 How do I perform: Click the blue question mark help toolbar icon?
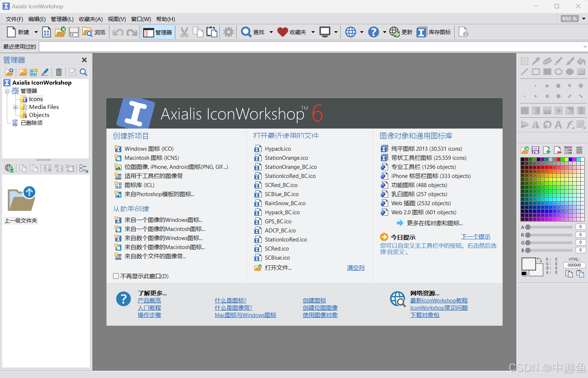(x=373, y=32)
